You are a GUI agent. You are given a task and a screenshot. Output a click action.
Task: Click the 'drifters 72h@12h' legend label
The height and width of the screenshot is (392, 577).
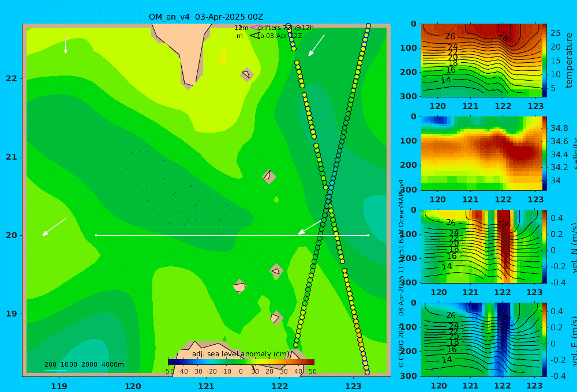(286, 28)
